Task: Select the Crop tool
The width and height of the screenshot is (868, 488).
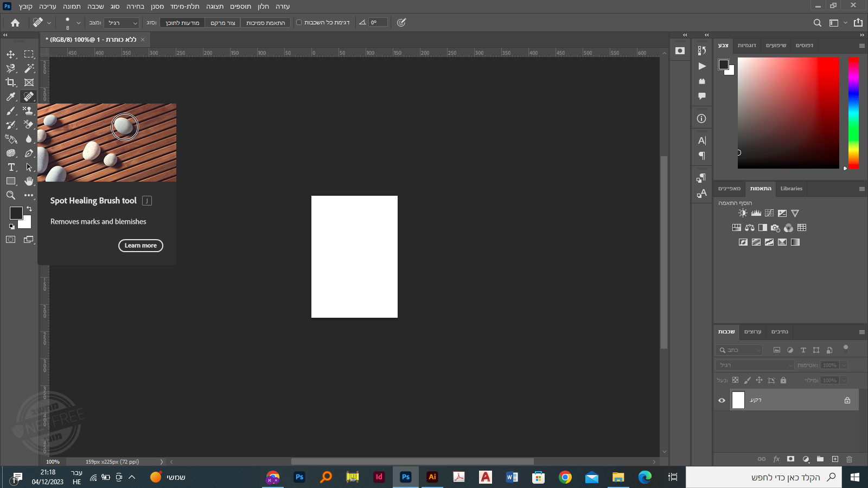Action: (11, 82)
